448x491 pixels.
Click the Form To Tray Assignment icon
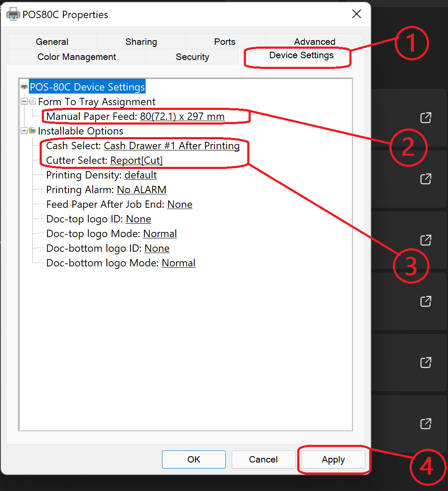click(32, 101)
